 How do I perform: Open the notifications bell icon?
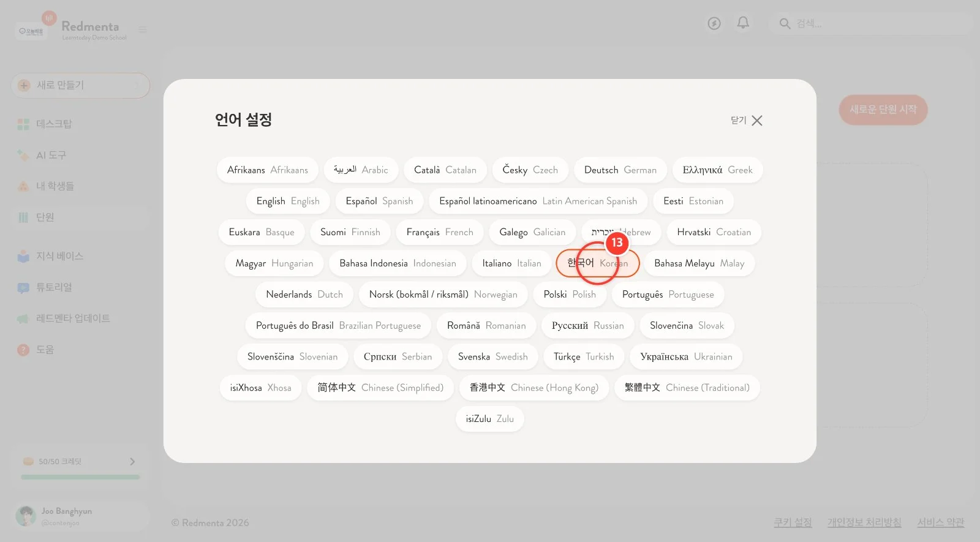point(743,23)
